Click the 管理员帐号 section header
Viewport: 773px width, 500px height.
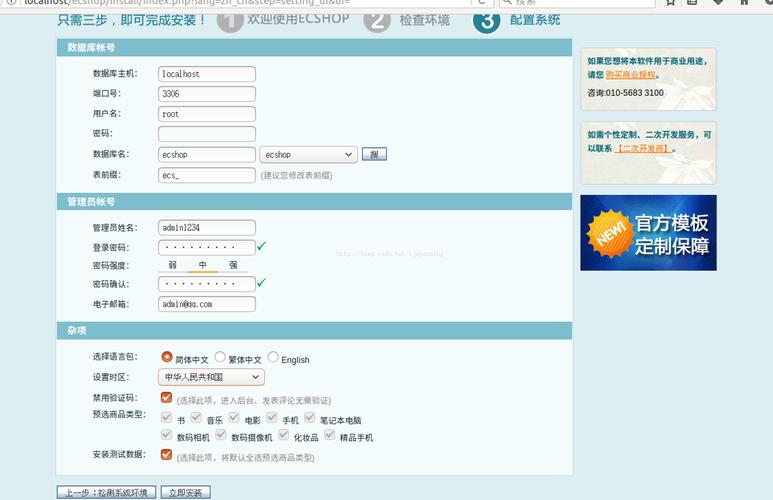pos(315,202)
